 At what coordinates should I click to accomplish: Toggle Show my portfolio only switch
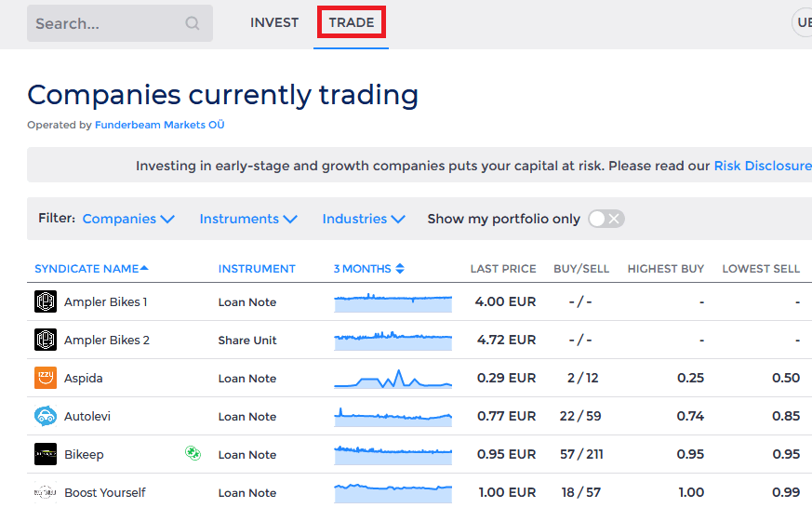click(606, 219)
